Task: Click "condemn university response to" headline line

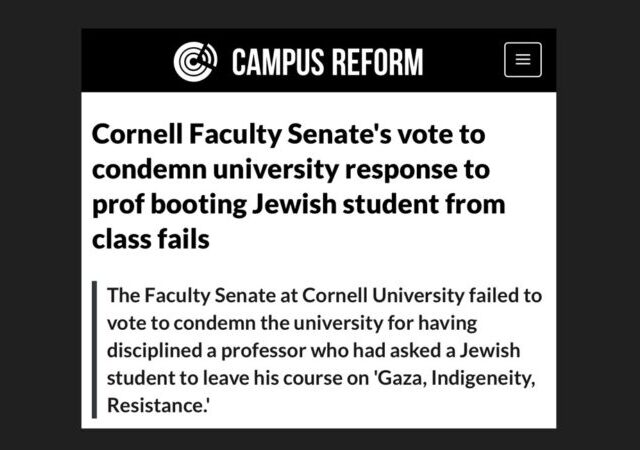Action: tap(291, 169)
